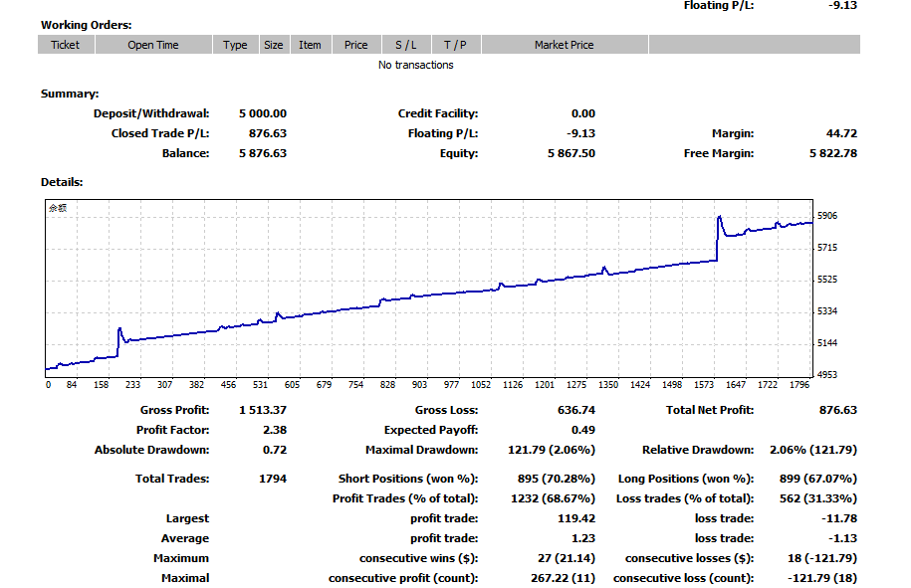The image size is (911, 588).
Task: Click the Market Price column header
Action: [x=564, y=45]
